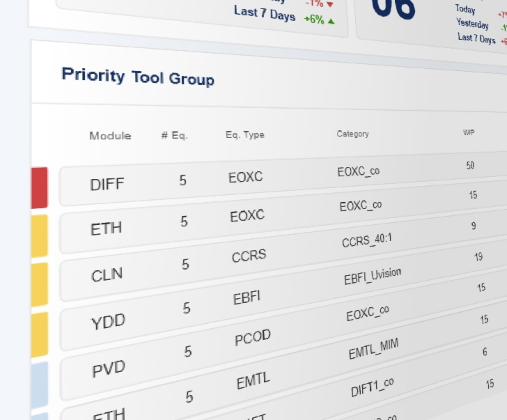Click equipment count 5 in PVD row

[x=188, y=352]
